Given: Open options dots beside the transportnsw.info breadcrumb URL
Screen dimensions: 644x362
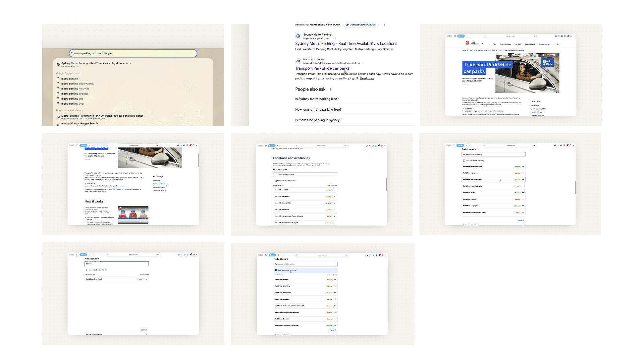Looking at the screenshot, I should [364, 63].
